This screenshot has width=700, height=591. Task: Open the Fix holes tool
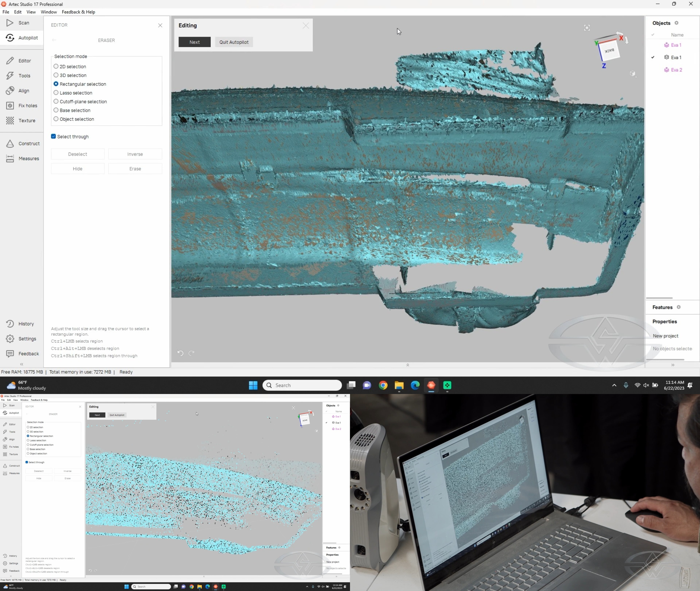pyautogui.click(x=21, y=106)
